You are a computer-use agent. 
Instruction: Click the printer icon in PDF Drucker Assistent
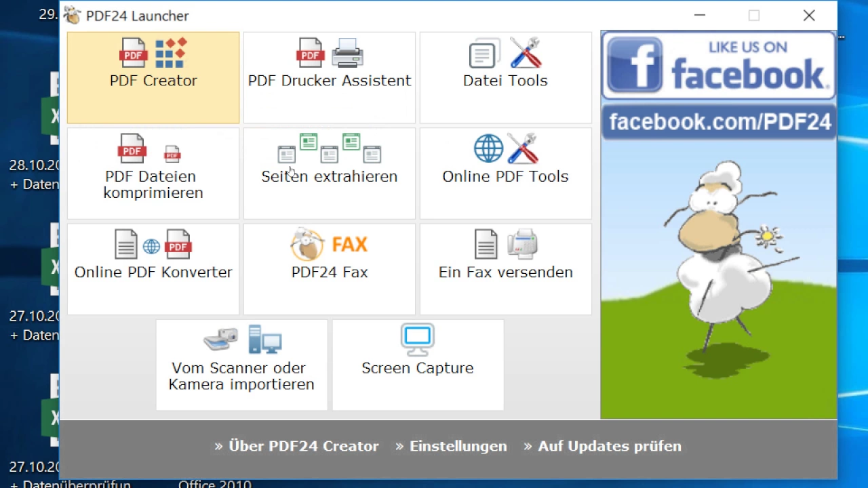click(x=347, y=53)
